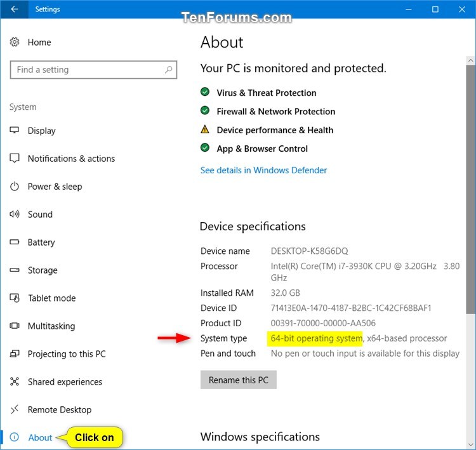Click the Battery icon
The height and width of the screenshot is (450, 476).
[14, 242]
